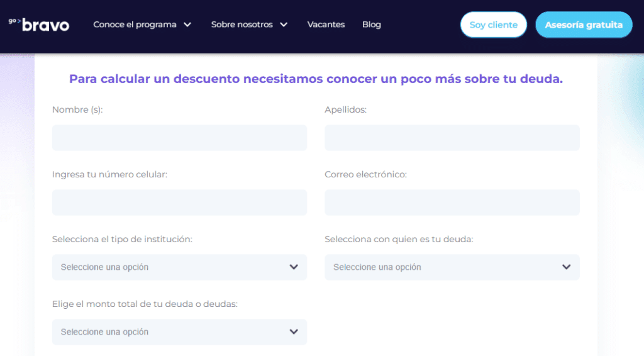Focus the Correo electrónico input field
The width and height of the screenshot is (644, 356).
click(452, 202)
